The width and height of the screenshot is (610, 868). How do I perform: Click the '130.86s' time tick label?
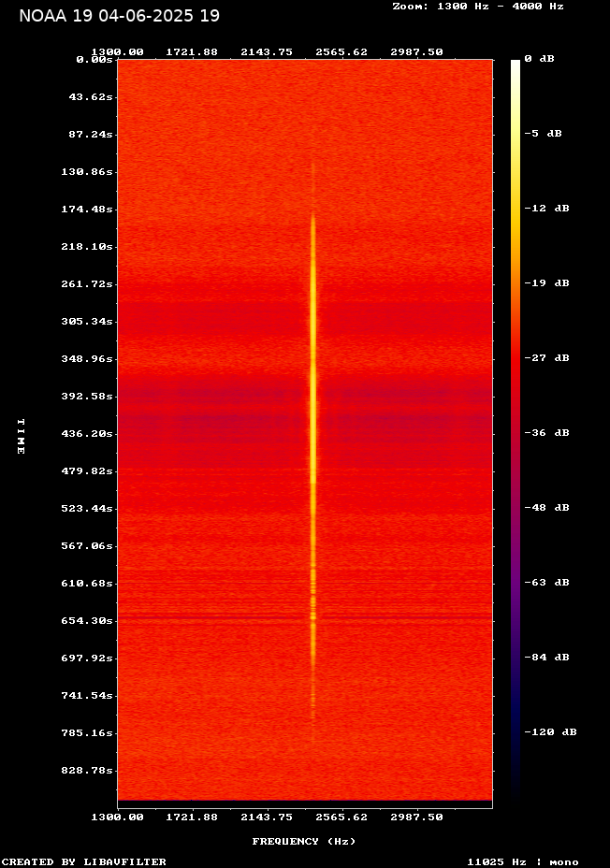point(87,171)
